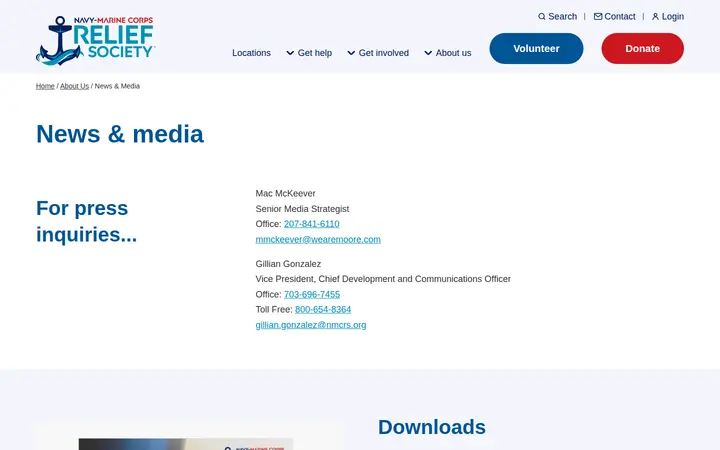Call Mac McKeever office 207-841-6110

point(311,224)
